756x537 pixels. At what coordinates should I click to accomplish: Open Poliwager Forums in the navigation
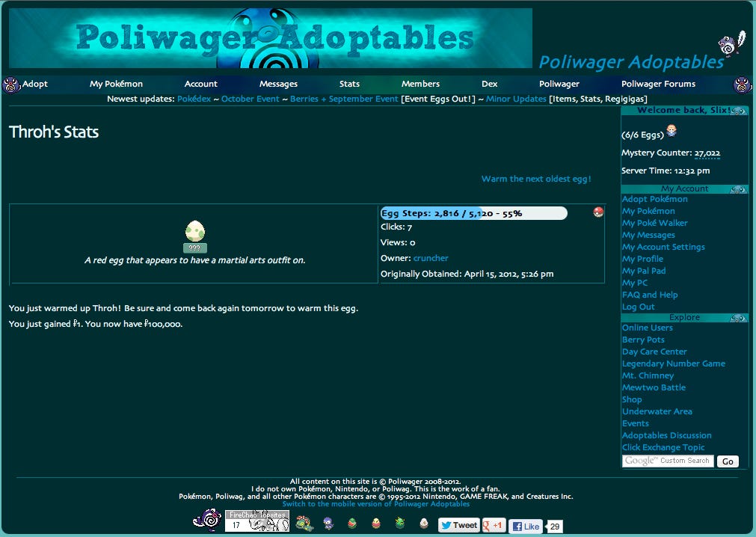point(658,84)
